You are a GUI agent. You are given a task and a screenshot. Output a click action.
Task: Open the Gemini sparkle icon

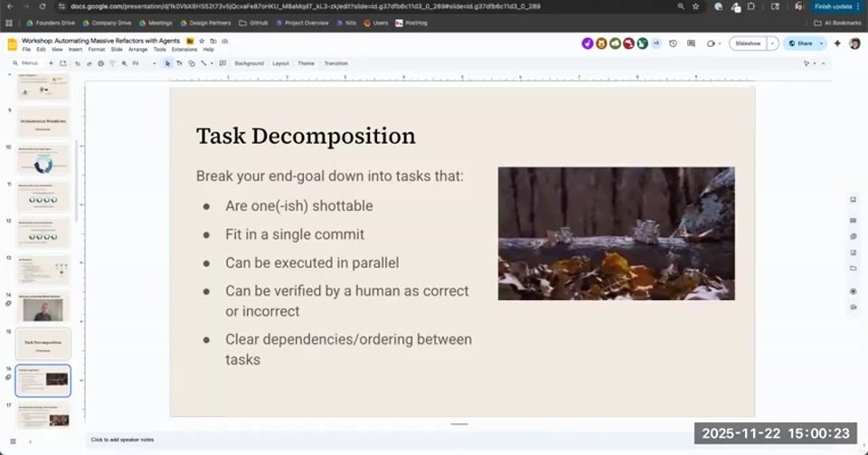(837, 43)
